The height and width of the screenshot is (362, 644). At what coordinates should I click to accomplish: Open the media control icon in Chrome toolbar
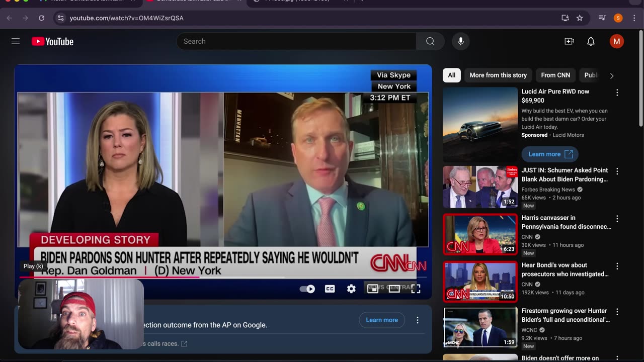pos(602,18)
